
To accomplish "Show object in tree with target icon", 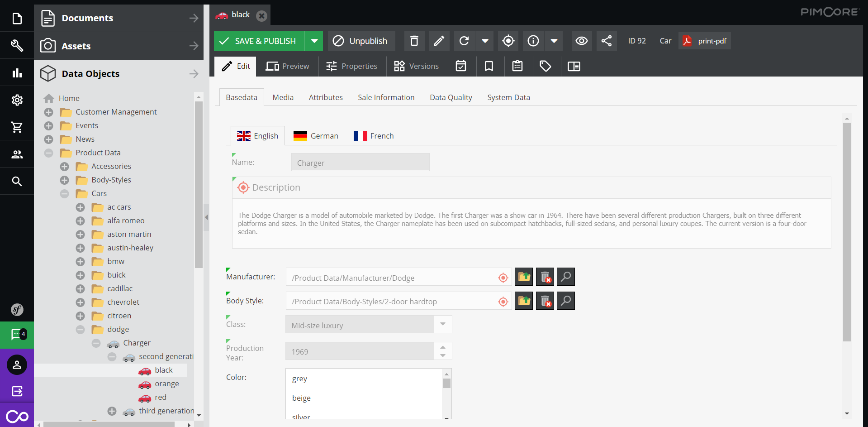I will coord(508,41).
